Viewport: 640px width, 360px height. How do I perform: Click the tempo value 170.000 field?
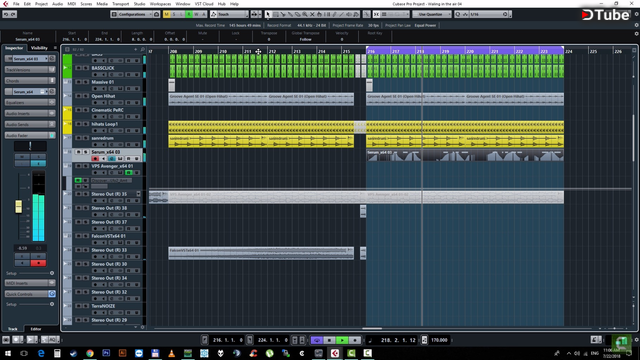coord(439,340)
